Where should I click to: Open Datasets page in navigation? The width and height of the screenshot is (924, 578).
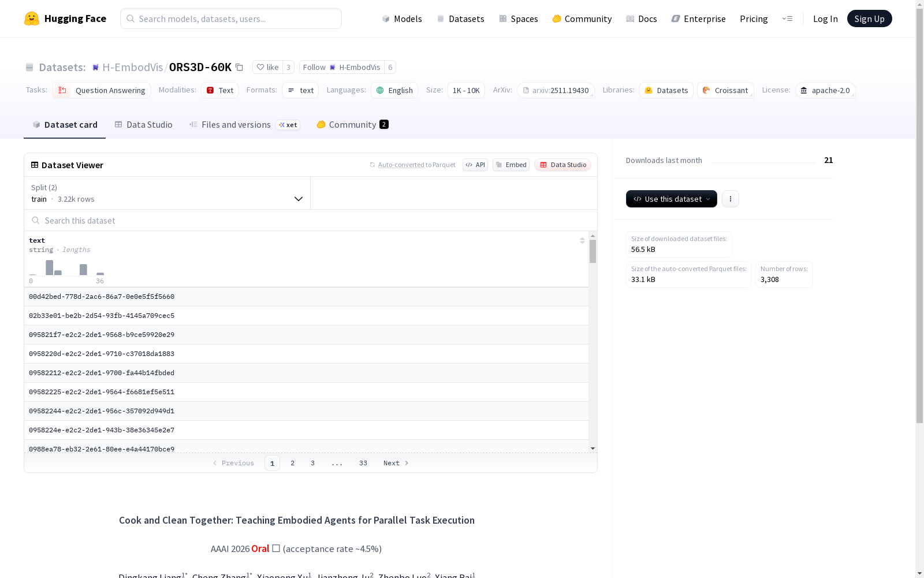click(x=460, y=18)
